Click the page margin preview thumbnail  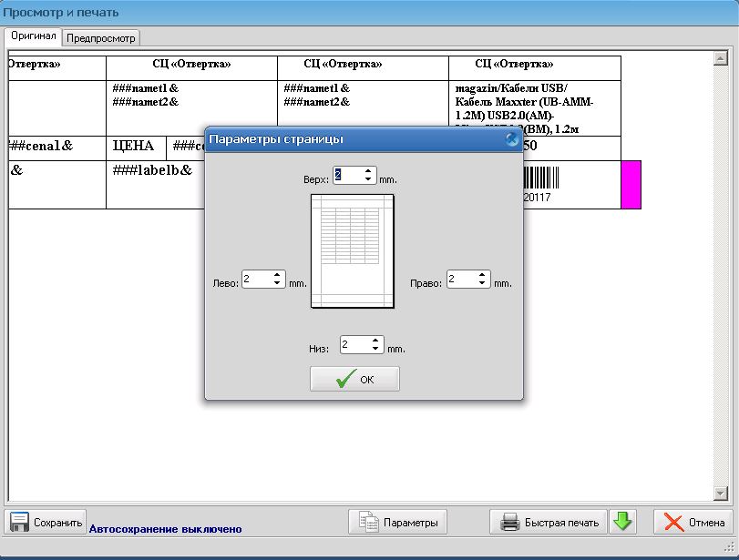[x=352, y=255]
